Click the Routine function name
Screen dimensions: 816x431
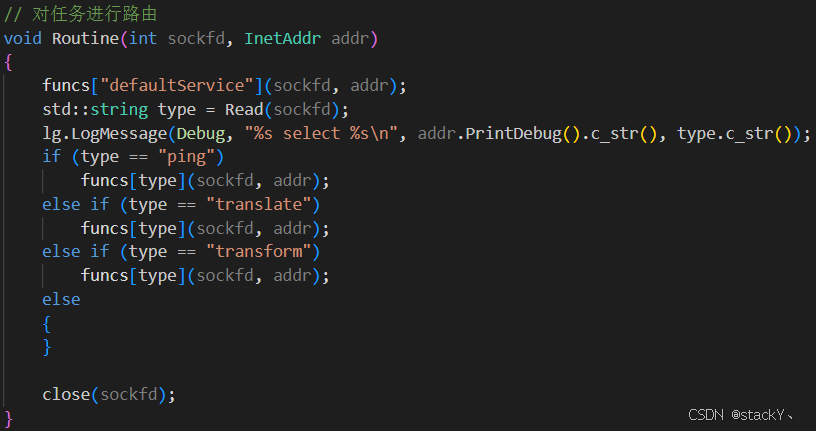click(85, 39)
